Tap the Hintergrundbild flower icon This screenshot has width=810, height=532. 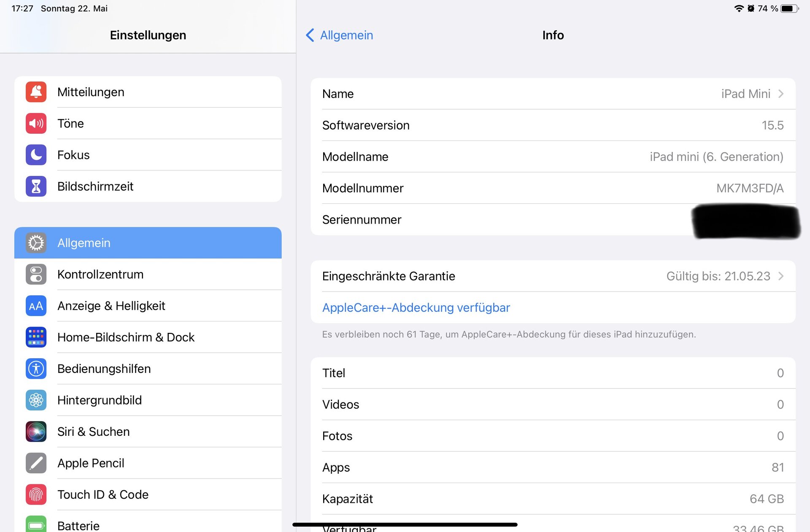tap(36, 400)
